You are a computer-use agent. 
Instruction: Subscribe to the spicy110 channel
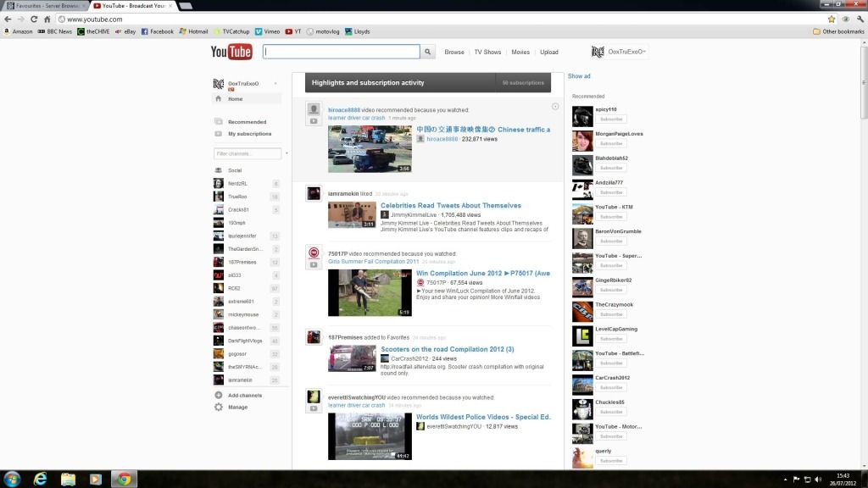611,119
